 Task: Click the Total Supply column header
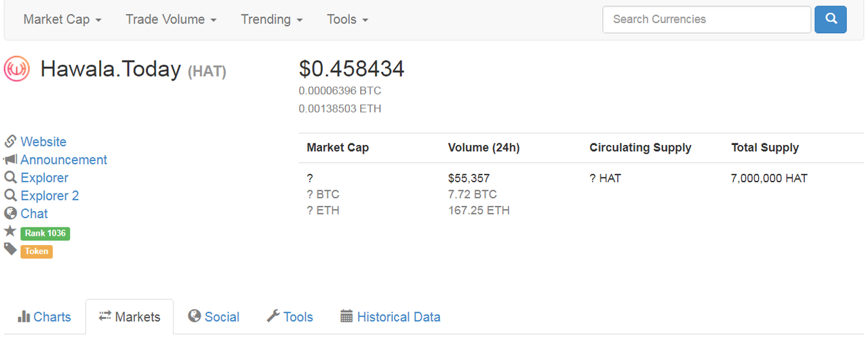(765, 148)
